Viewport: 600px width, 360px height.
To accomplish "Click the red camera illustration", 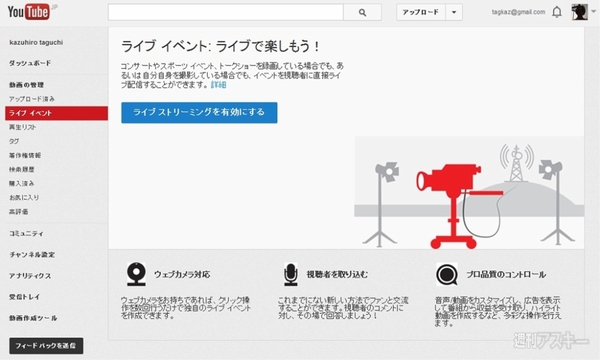I will coord(459,206).
